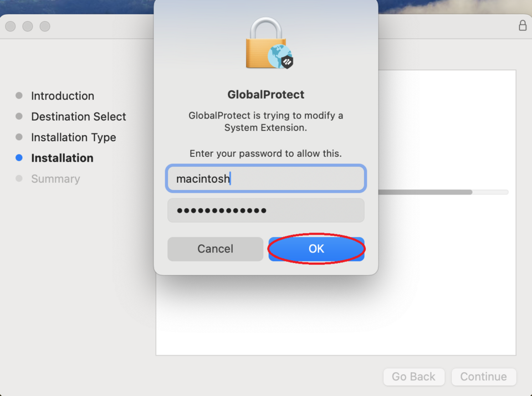Select the Summary step label
This screenshot has height=396, width=532.
point(55,179)
